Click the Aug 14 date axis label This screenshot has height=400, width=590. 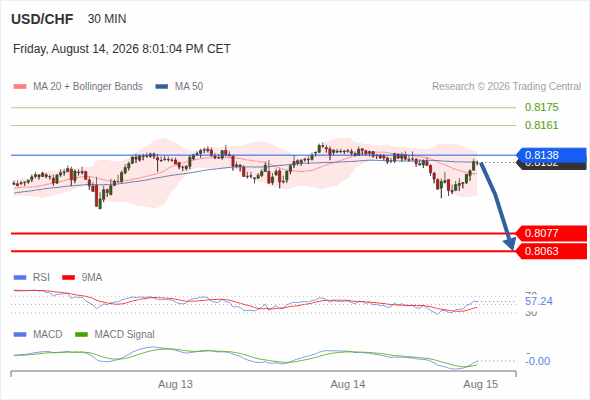348,385
